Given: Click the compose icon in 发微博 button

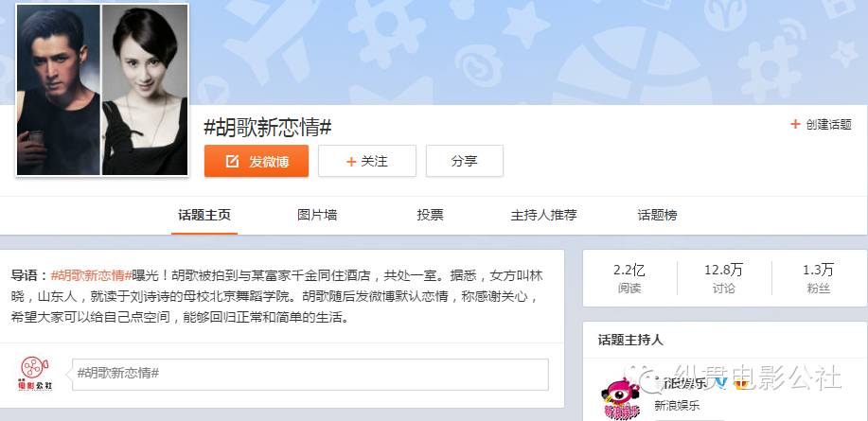Looking at the screenshot, I should click(232, 162).
